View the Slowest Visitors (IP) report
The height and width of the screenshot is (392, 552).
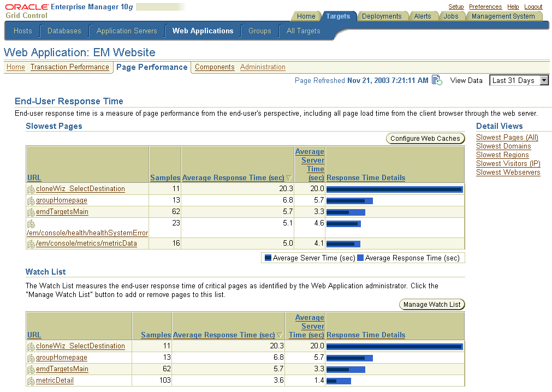tap(508, 163)
